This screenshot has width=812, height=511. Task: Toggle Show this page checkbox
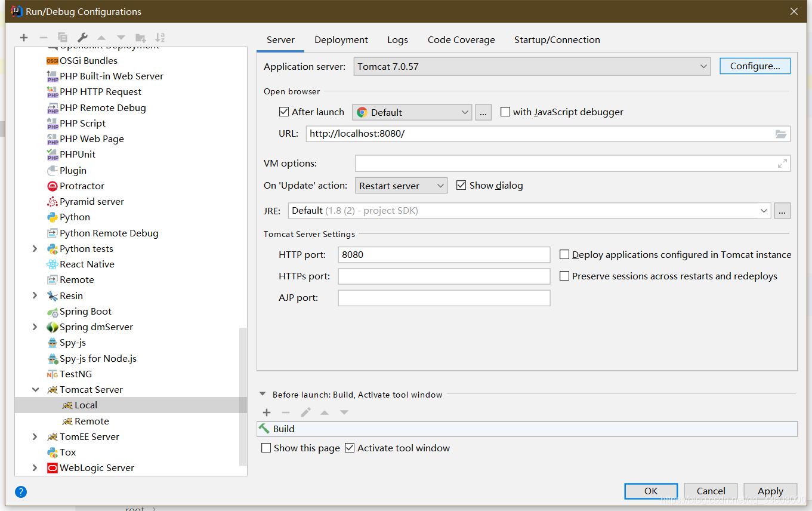(x=266, y=448)
